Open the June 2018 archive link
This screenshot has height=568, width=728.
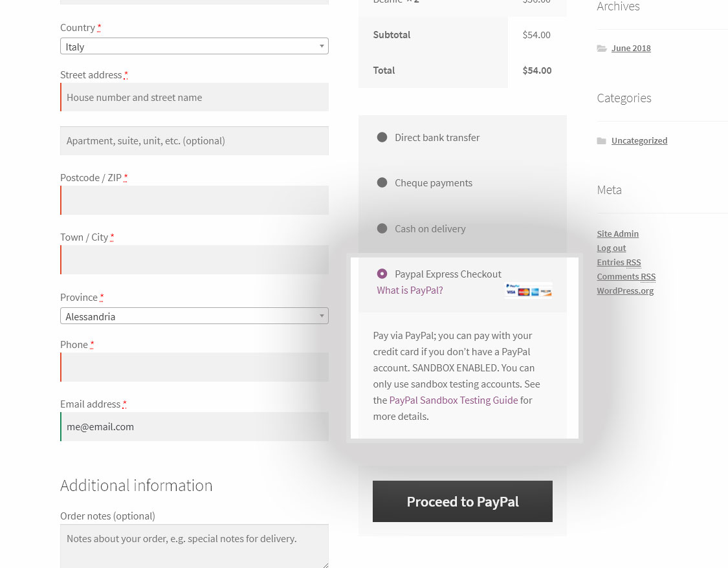tap(631, 49)
